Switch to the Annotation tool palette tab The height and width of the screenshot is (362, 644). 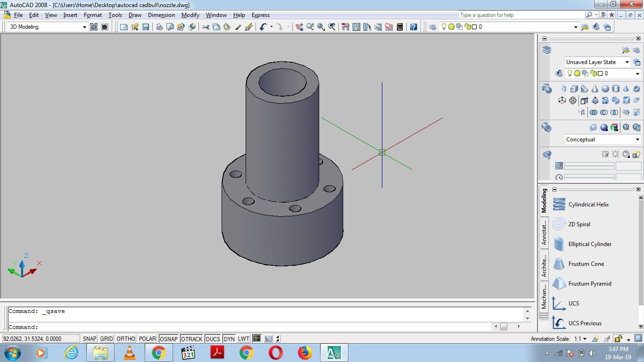pyautogui.click(x=545, y=231)
